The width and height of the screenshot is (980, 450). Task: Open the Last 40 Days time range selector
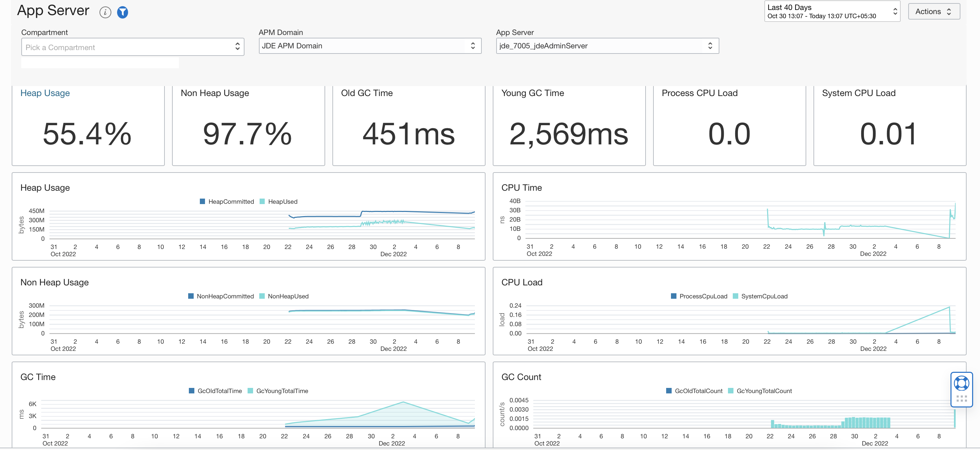click(832, 11)
